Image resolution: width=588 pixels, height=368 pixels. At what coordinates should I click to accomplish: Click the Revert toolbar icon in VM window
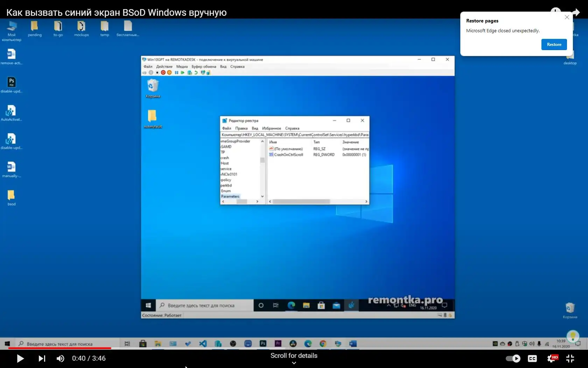(x=196, y=73)
